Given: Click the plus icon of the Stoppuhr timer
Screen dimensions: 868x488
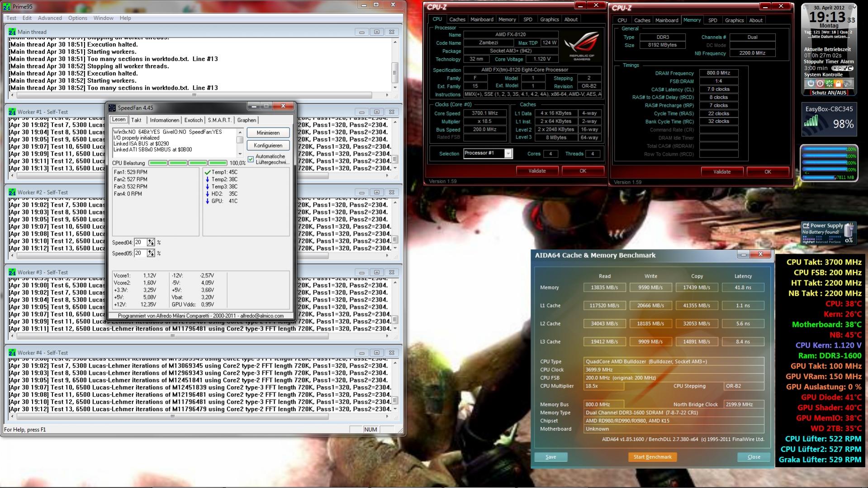Looking at the screenshot, I should pos(834,68).
